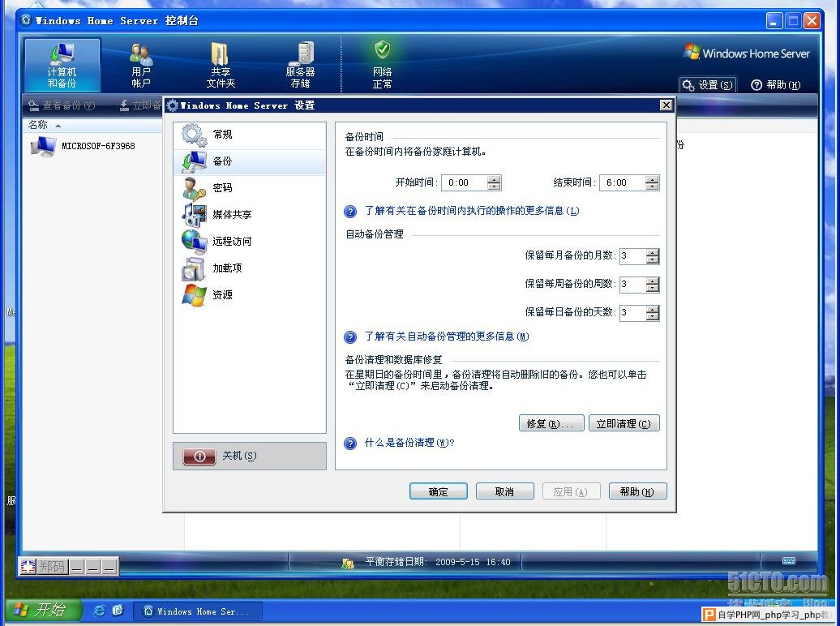Click the help icon beside the backup time link
The width and height of the screenshot is (840, 626).
[x=350, y=212]
